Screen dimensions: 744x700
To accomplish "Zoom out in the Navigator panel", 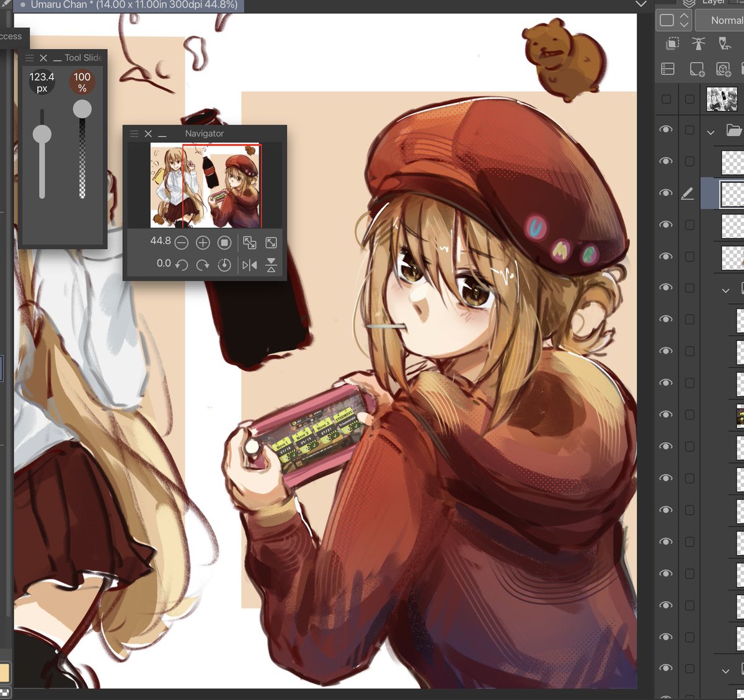I will (181, 243).
